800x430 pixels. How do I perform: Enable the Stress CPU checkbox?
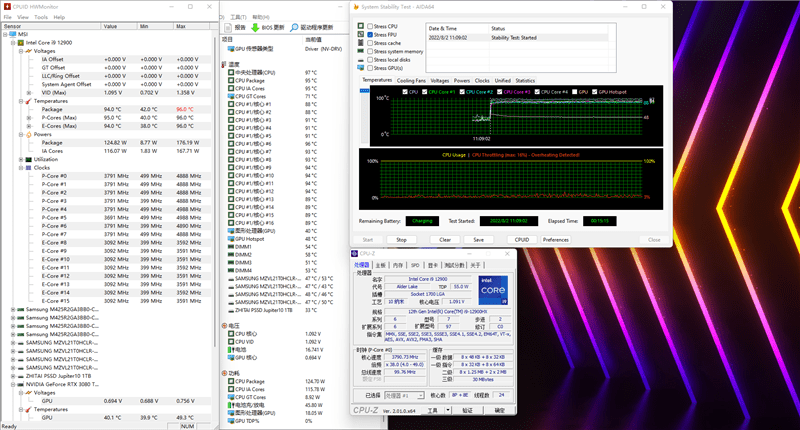coord(370,26)
